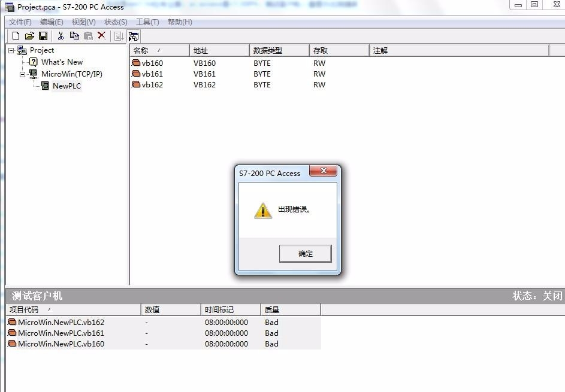The image size is (565, 392).
Task: Click the Bad quality value for MicroWin.NewPLC.vb162
Action: click(271, 322)
